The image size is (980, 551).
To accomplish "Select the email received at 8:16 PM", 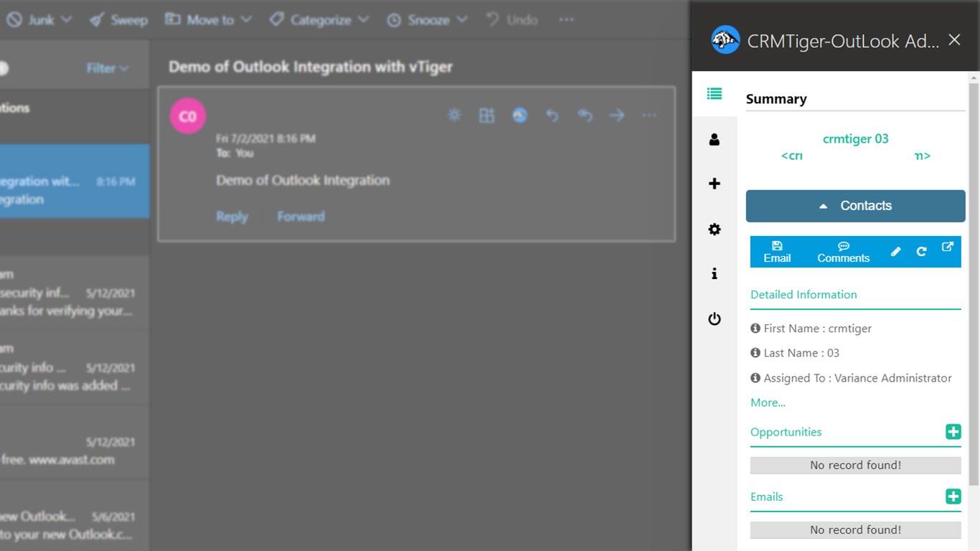I will [x=75, y=182].
